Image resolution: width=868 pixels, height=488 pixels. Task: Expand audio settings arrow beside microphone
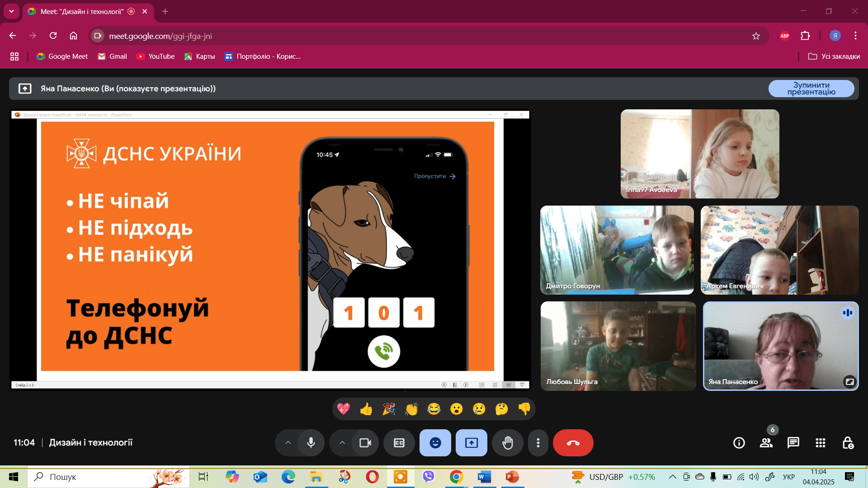point(288,443)
